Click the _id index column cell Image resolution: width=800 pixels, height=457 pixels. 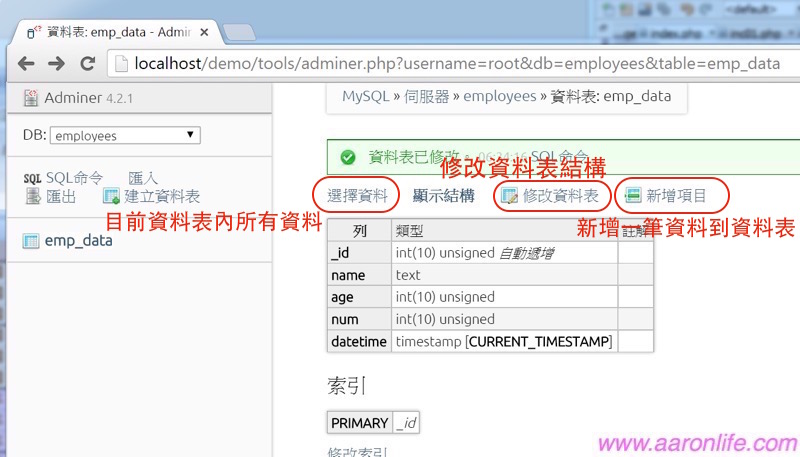click(406, 423)
